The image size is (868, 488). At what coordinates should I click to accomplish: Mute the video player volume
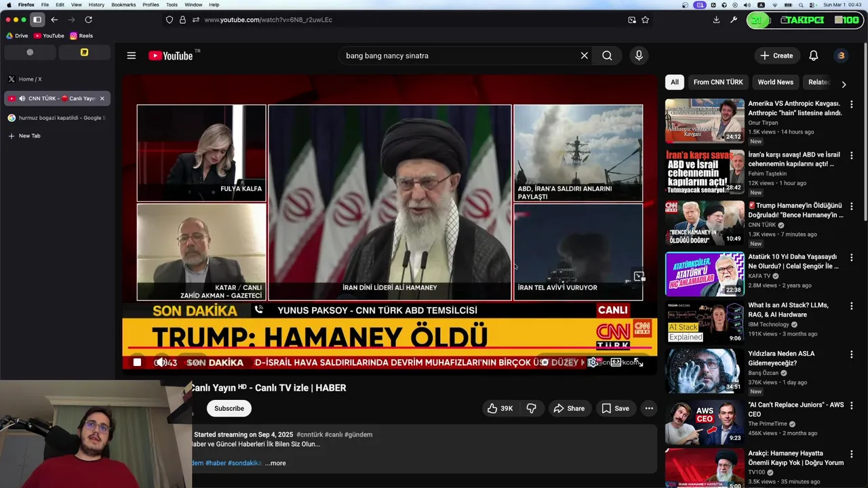coord(161,363)
